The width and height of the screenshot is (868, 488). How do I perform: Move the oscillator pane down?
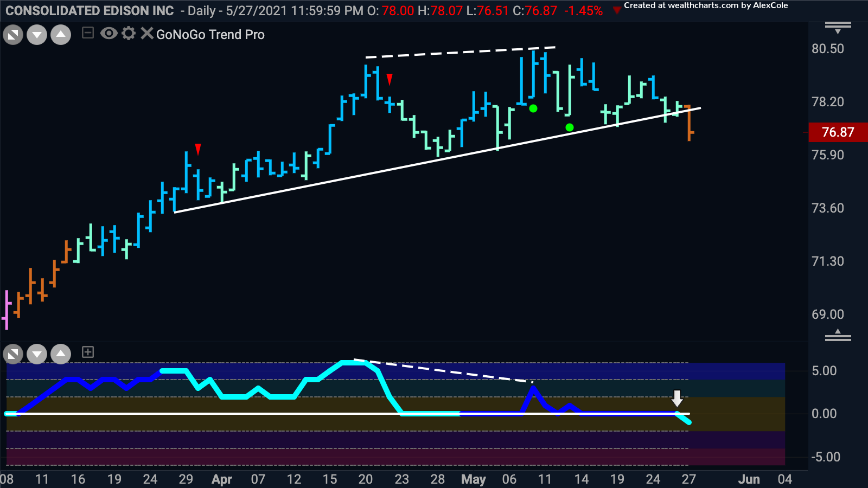click(x=37, y=355)
